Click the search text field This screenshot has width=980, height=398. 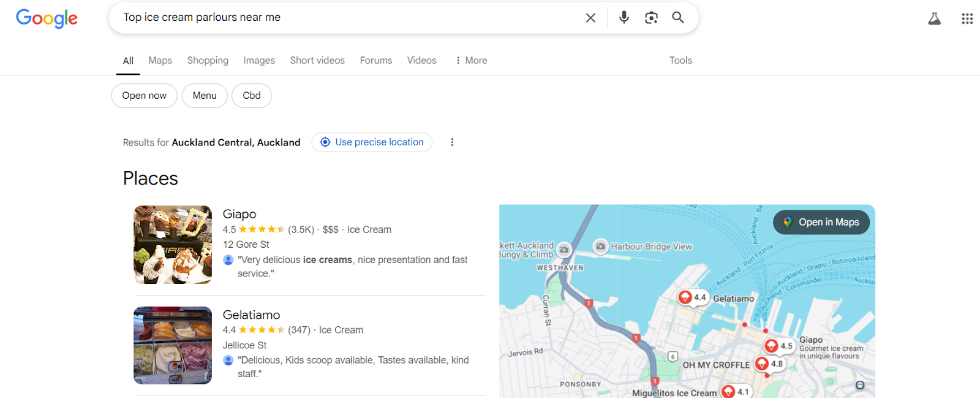click(x=349, y=18)
